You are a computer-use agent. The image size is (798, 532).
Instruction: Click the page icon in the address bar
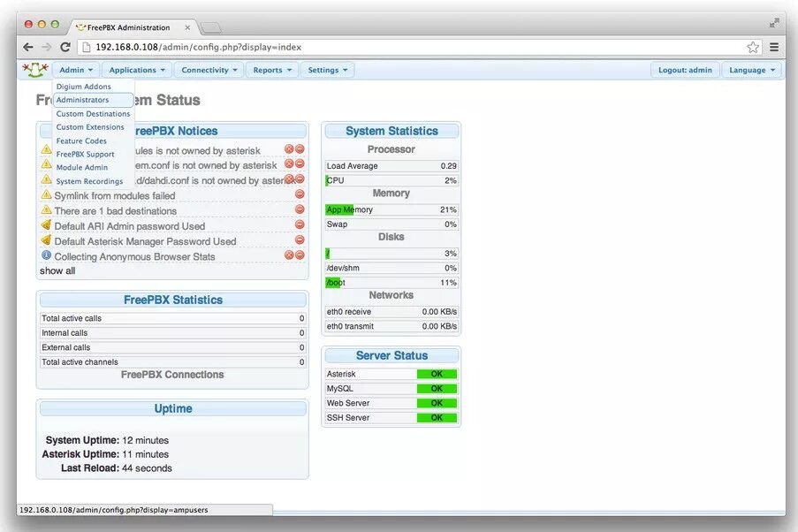87,47
